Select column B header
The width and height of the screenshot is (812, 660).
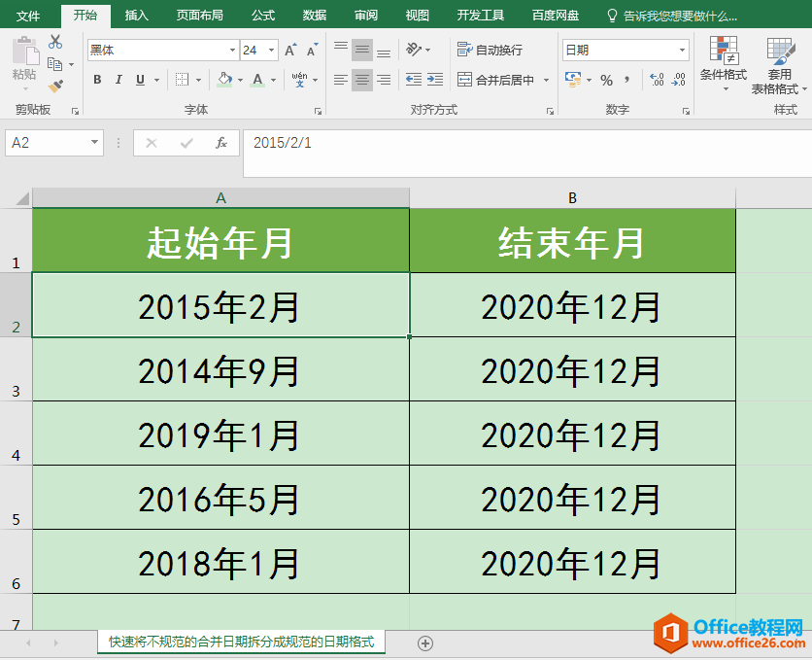572,198
